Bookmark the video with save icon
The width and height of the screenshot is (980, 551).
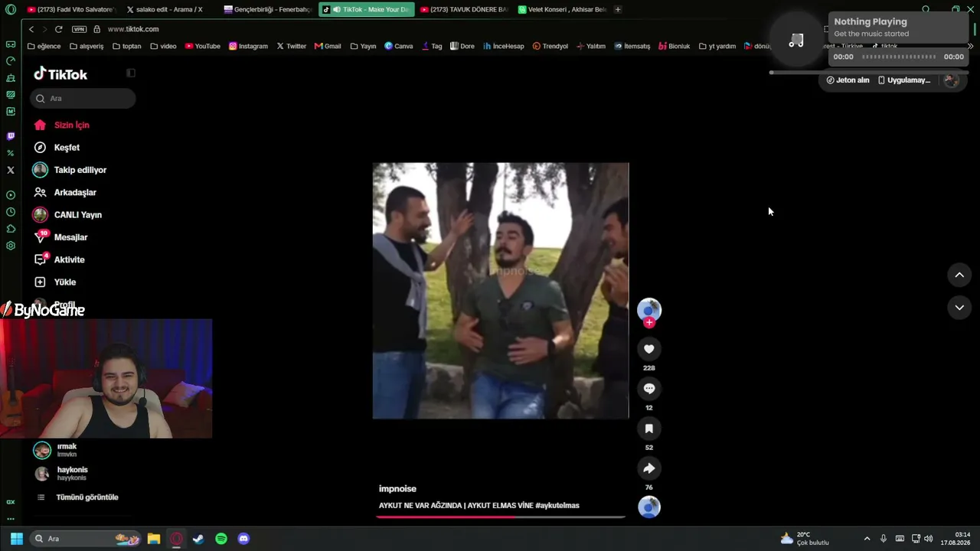pos(649,429)
